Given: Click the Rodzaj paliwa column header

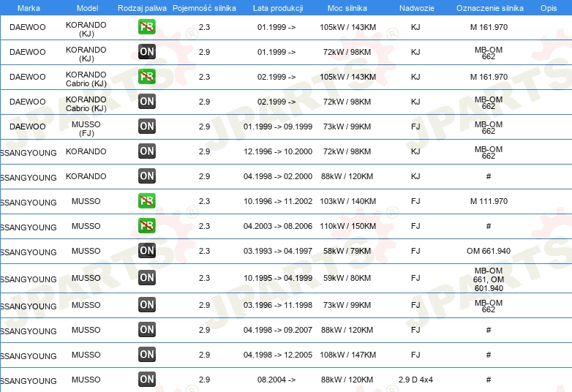Looking at the screenshot, I should pos(142,8).
